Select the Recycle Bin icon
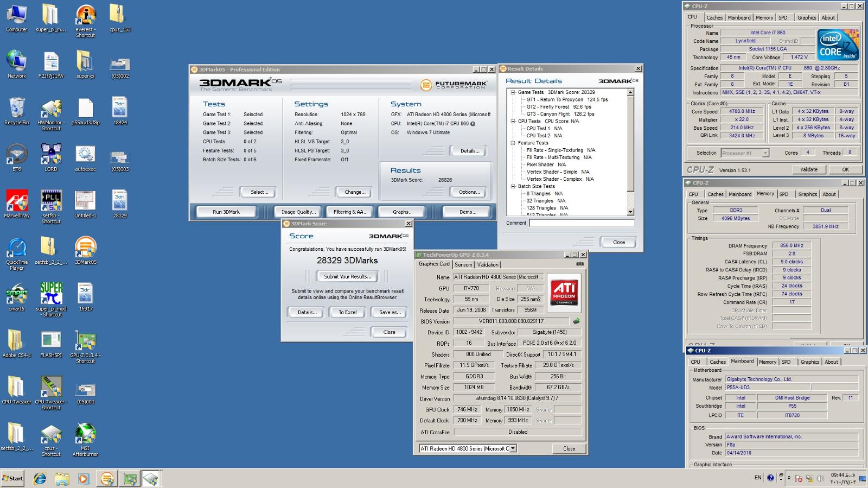 tap(17, 112)
